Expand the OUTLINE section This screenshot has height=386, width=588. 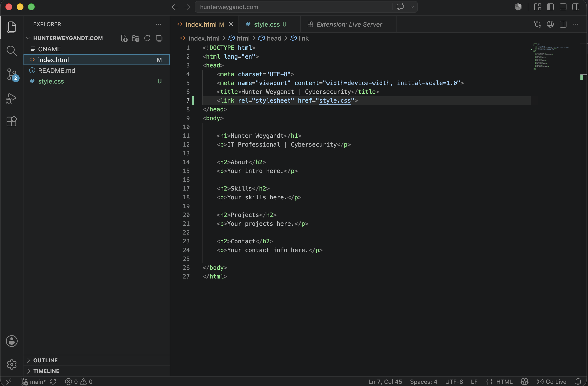[97, 360]
